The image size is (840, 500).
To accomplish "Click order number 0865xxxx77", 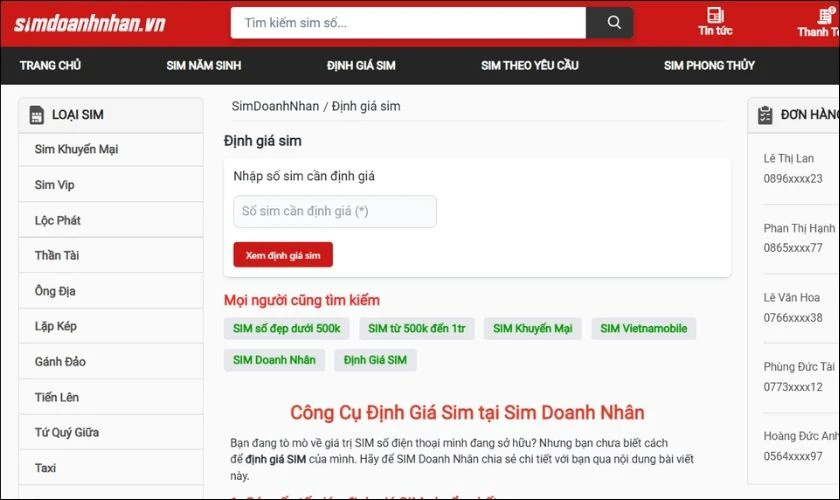I will click(x=793, y=248).
